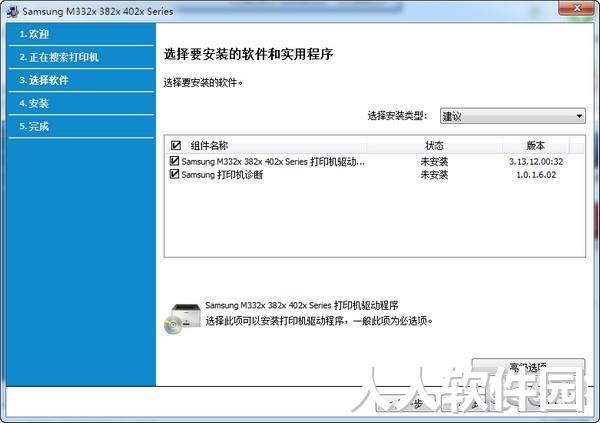Open the 选择安装类型 dropdown showing 建议
600x423 pixels.
(512, 116)
